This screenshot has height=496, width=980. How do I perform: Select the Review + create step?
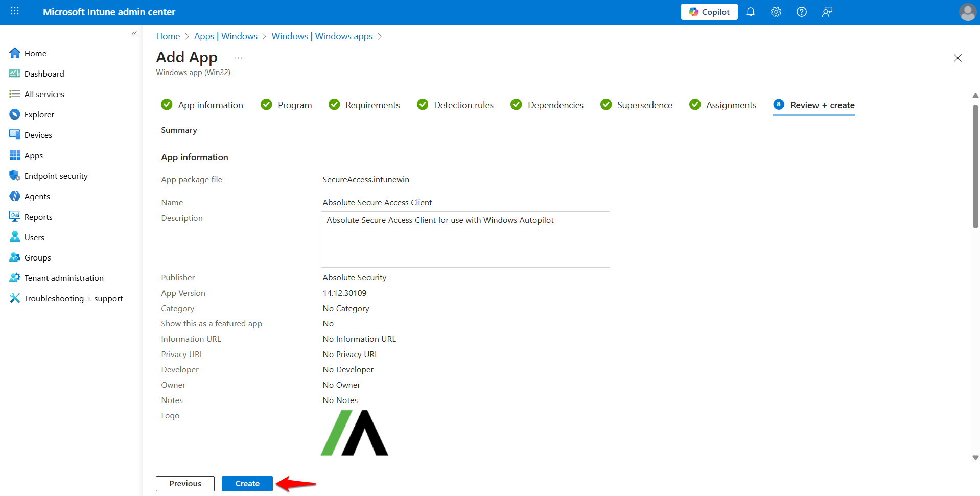814,105
